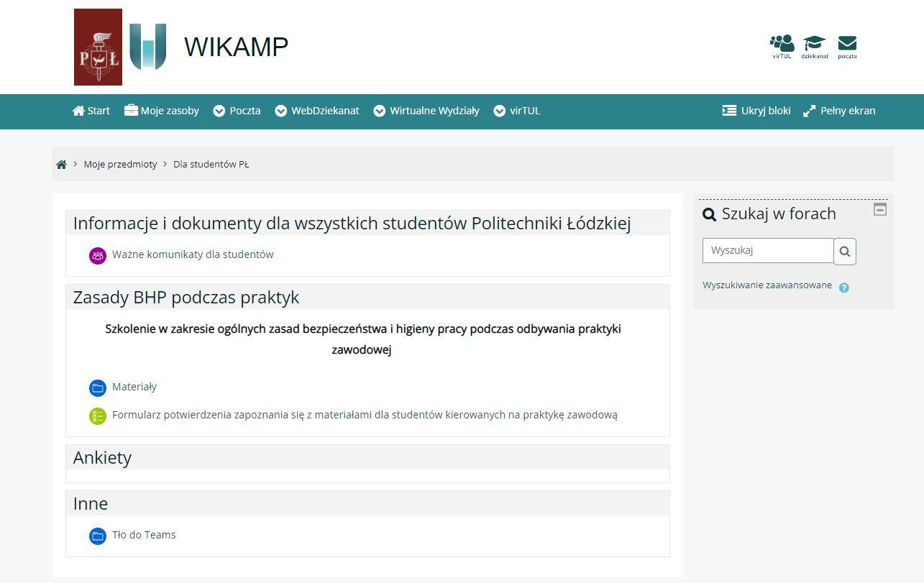Click the purple forum icon for Ważne komunikaty
The width and height of the screenshot is (924, 583).
[x=98, y=255]
